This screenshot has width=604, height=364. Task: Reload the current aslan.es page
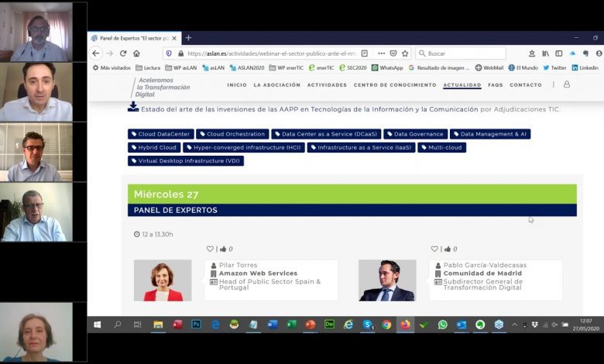click(x=123, y=53)
